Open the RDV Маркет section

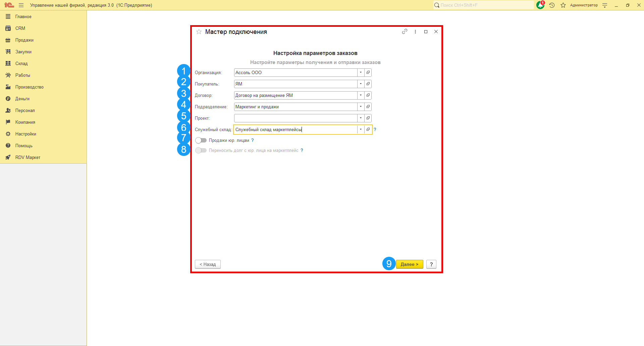pyautogui.click(x=43, y=157)
